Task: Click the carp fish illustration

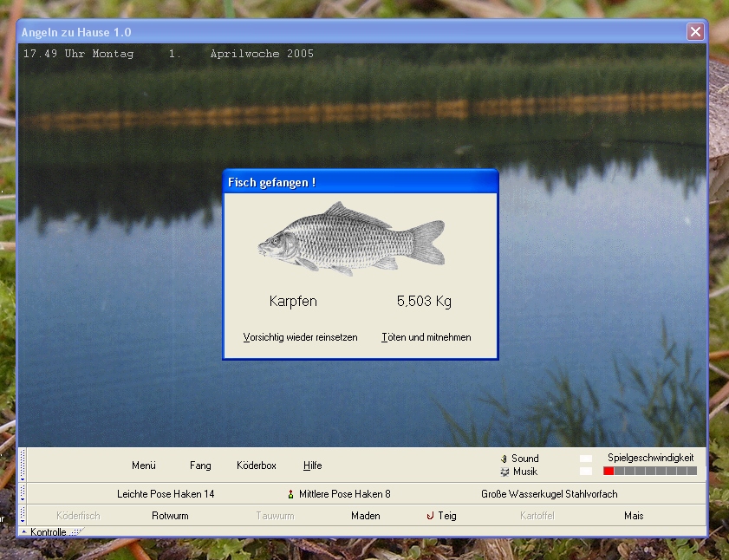Action: tap(352, 239)
